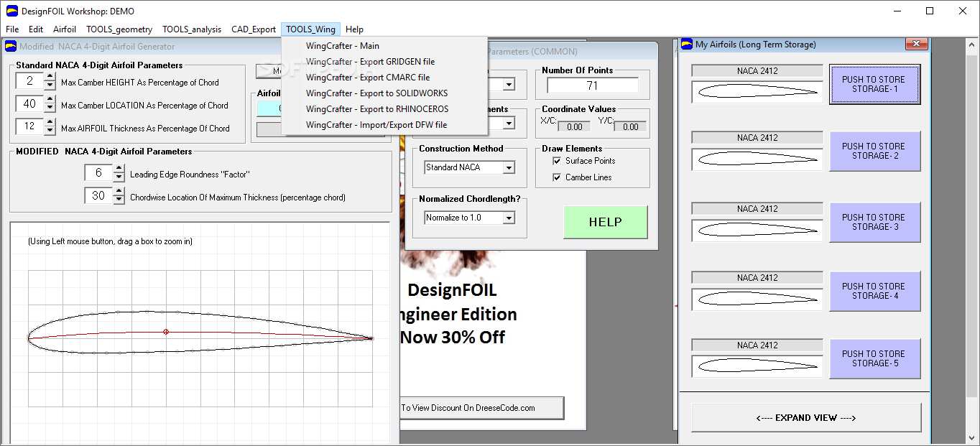Click the EXPAND VIEW button
980x446 pixels.
(805, 417)
